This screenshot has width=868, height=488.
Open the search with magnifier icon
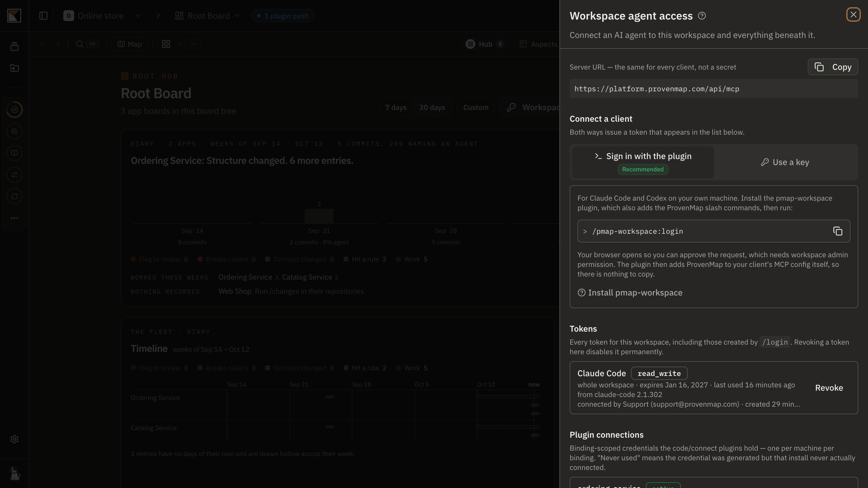[x=80, y=44]
